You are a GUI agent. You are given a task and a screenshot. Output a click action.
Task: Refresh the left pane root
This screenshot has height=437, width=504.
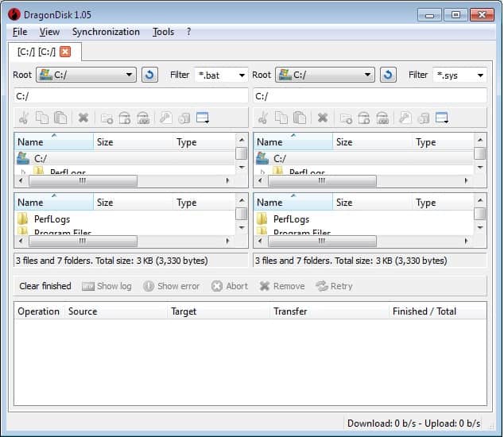click(x=149, y=75)
